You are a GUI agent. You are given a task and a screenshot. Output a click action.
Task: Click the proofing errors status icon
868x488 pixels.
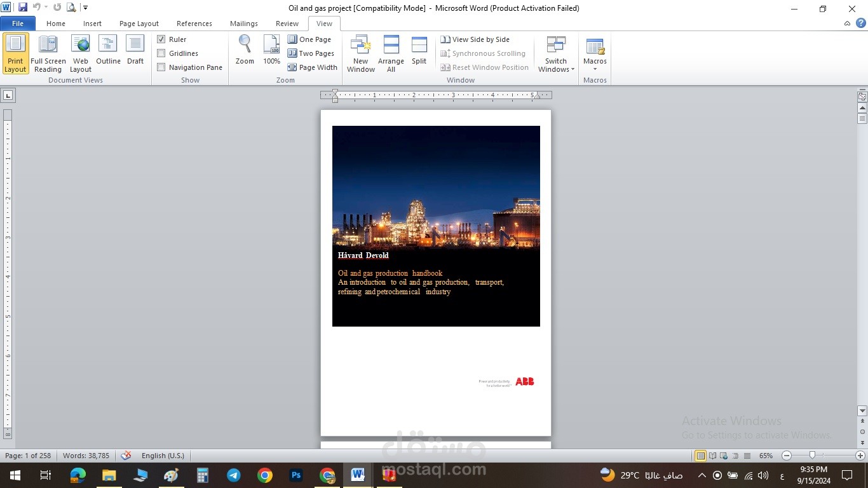(126, 456)
